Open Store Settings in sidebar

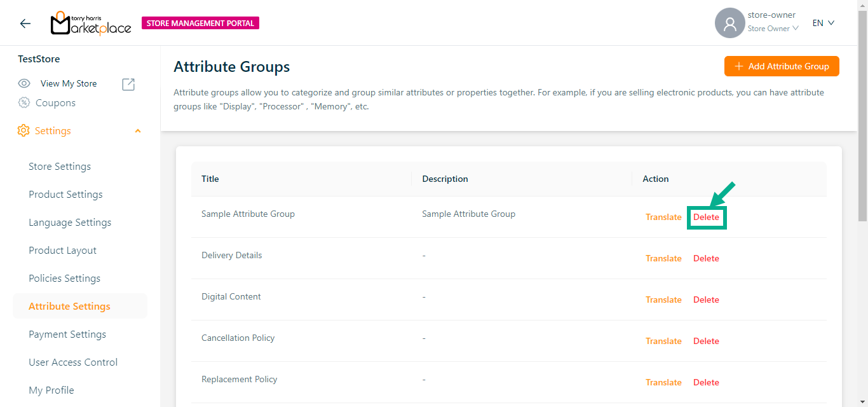60,167
